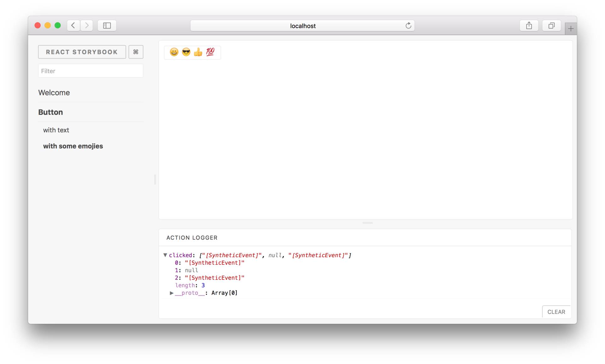Show all tabs overview icon

pos(551,26)
